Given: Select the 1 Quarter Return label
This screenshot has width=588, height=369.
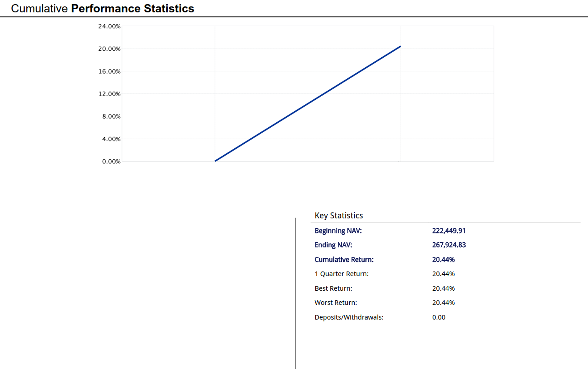Looking at the screenshot, I should point(341,274).
